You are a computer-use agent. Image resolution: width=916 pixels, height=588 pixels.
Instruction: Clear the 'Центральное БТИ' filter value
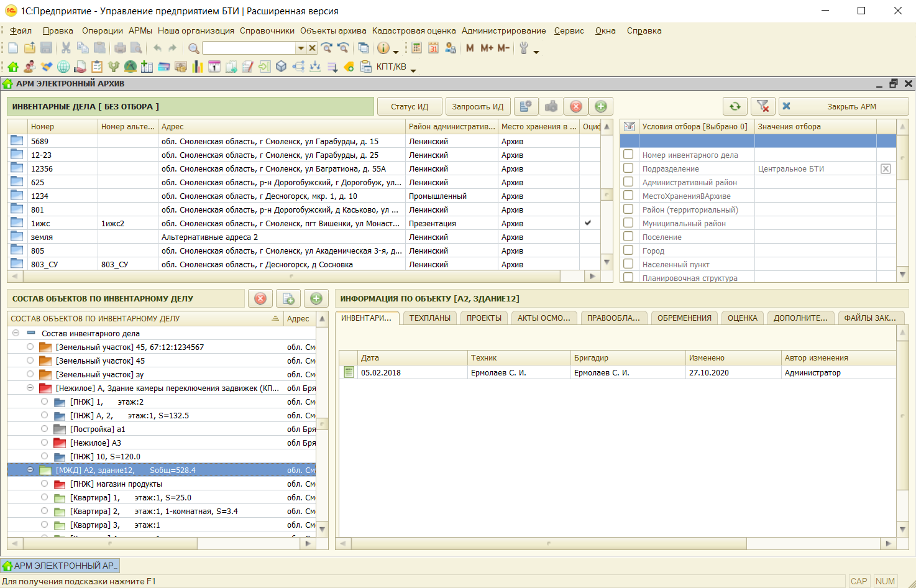pos(886,168)
